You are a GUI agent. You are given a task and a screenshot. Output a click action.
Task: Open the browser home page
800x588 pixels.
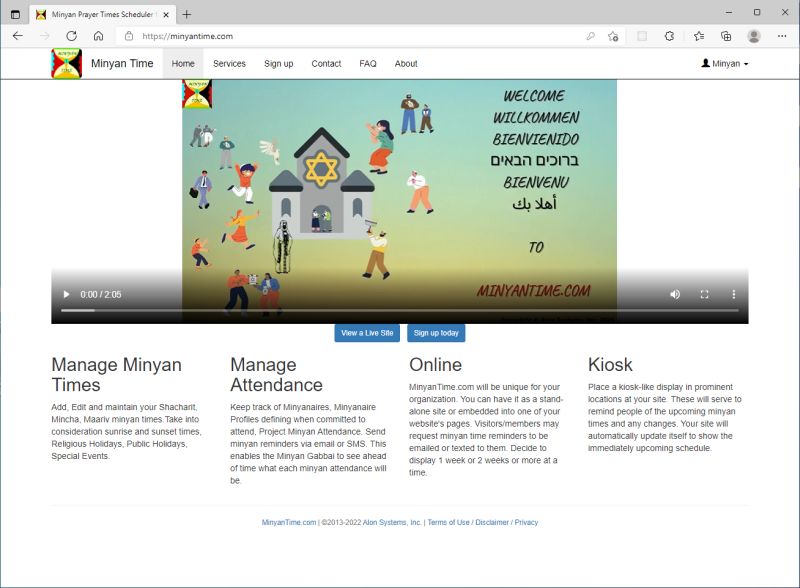pyautogui.click(x=98, y=36)
